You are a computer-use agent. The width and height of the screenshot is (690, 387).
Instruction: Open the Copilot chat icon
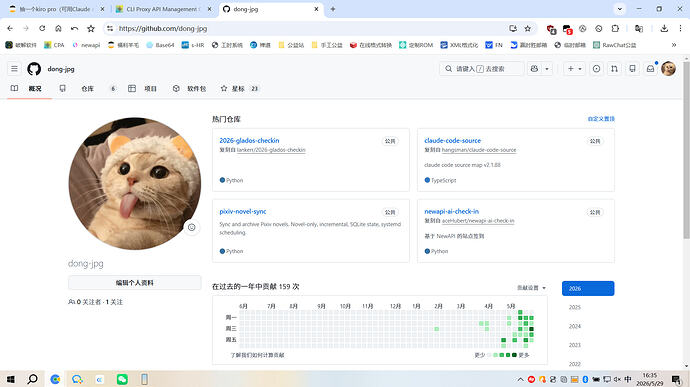[x=534, y=69]
